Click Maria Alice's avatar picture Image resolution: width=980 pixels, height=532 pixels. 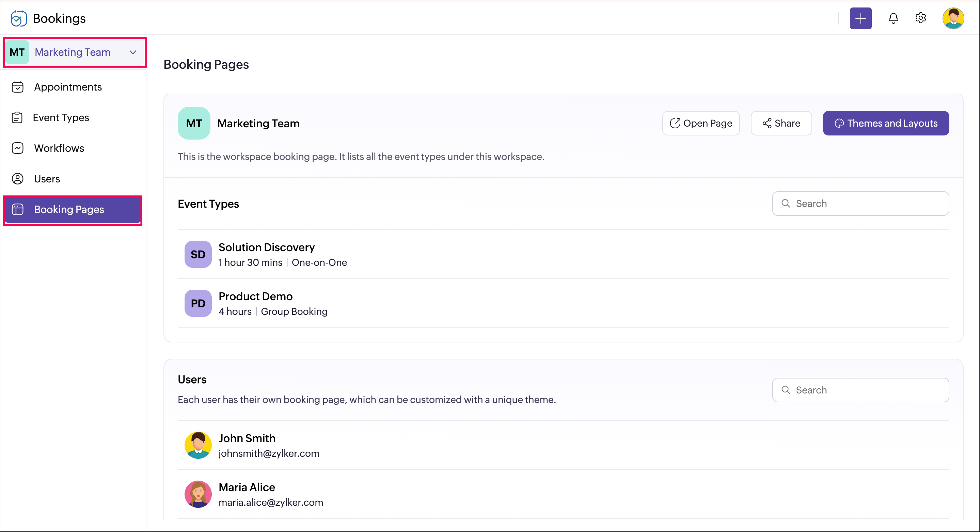pyautogui.click(x=198, y=494)
